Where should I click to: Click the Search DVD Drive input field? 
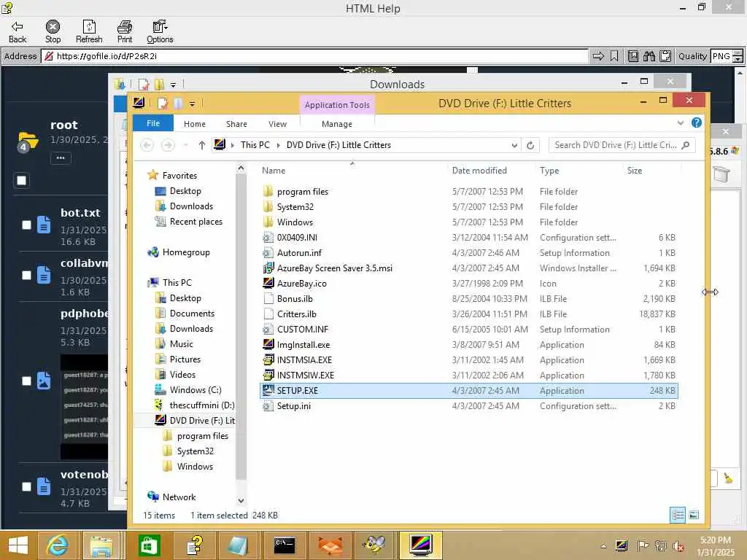click(622, 145)
